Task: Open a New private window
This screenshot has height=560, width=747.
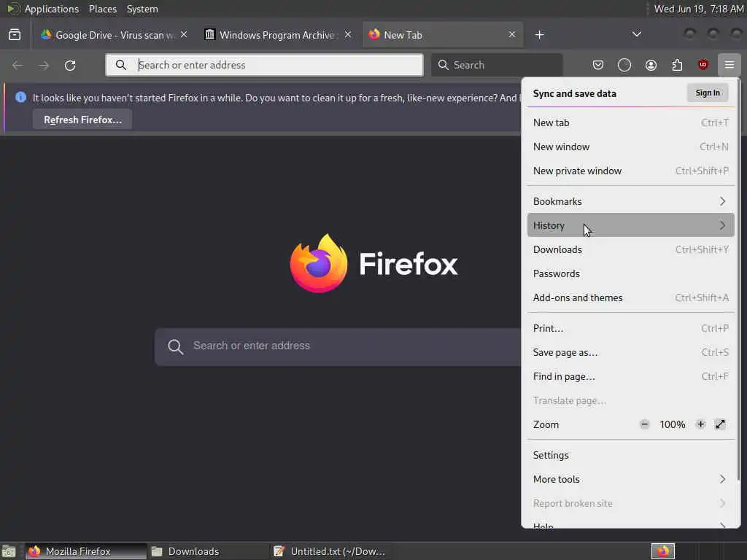Action: tap(631, 171)
